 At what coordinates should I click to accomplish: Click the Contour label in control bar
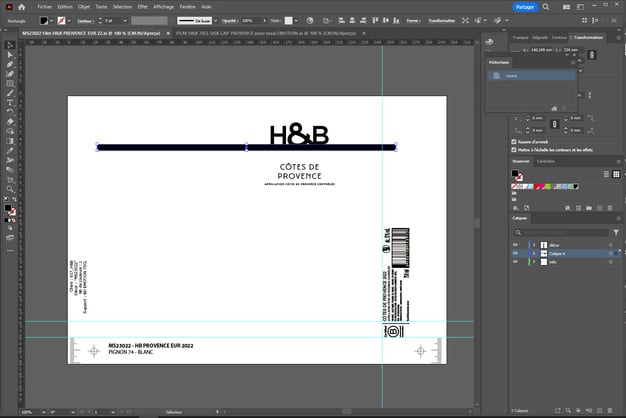[85, 21]
